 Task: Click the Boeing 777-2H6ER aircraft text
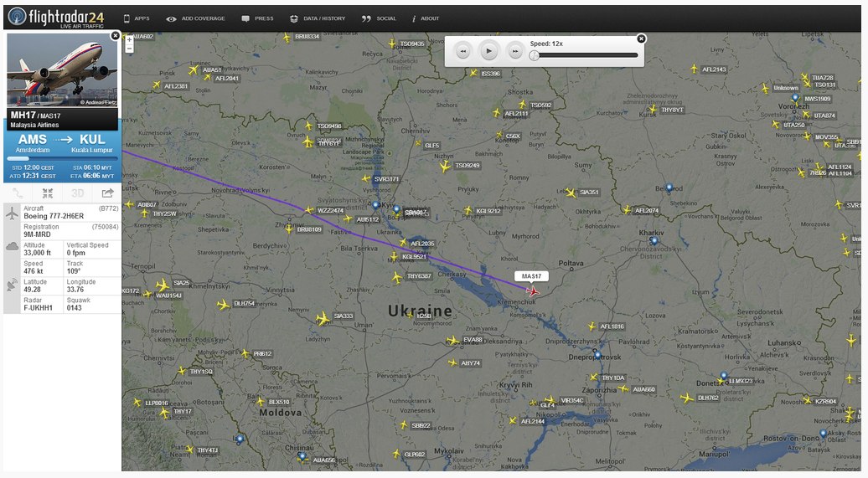point(54,216)
